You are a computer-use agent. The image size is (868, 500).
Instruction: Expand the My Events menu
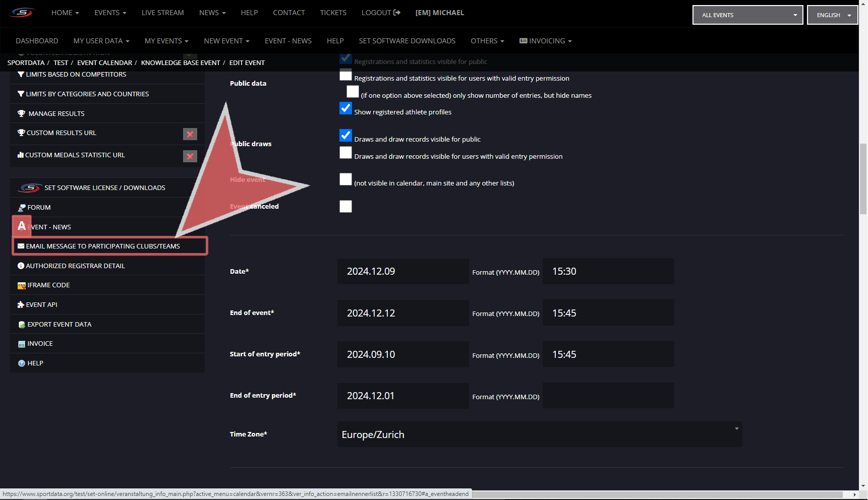pyautogui.click(x=166, y=41)
